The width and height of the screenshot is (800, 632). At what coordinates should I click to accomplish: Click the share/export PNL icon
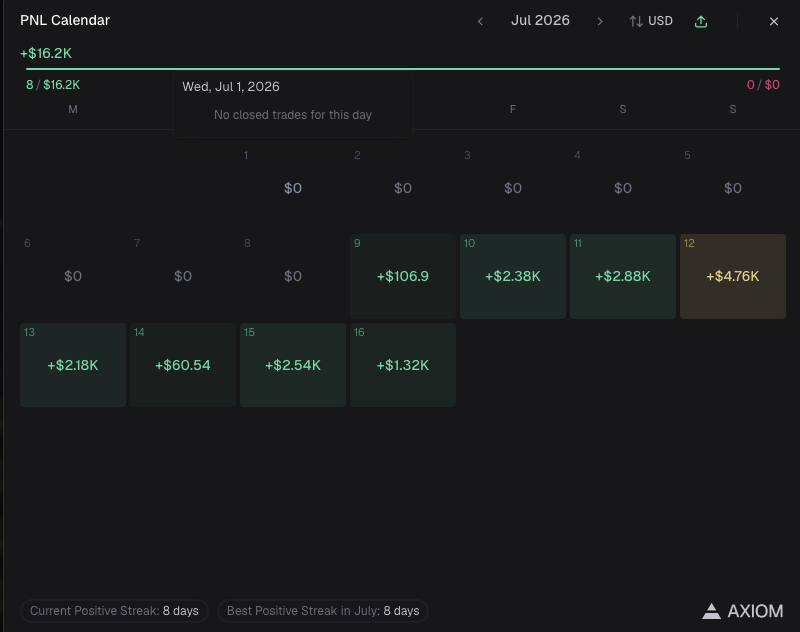[x=701, y=21]
